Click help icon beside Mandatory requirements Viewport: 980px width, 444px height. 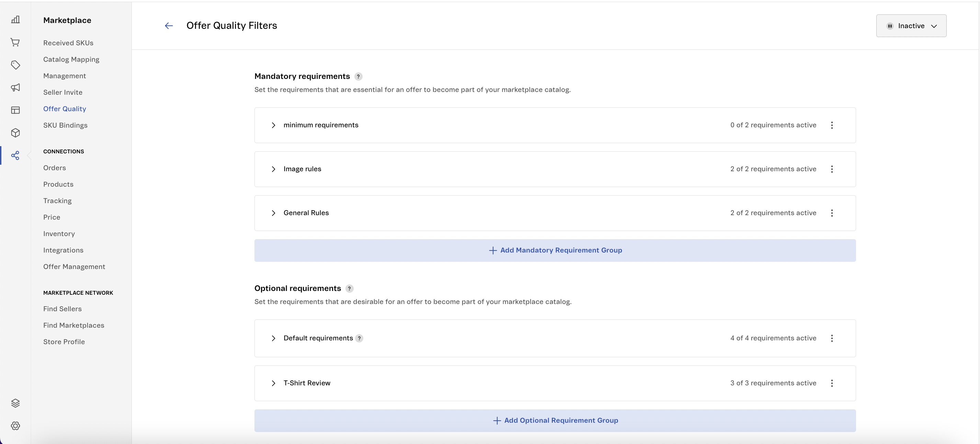pyautogui.click(x=358, y=77)
